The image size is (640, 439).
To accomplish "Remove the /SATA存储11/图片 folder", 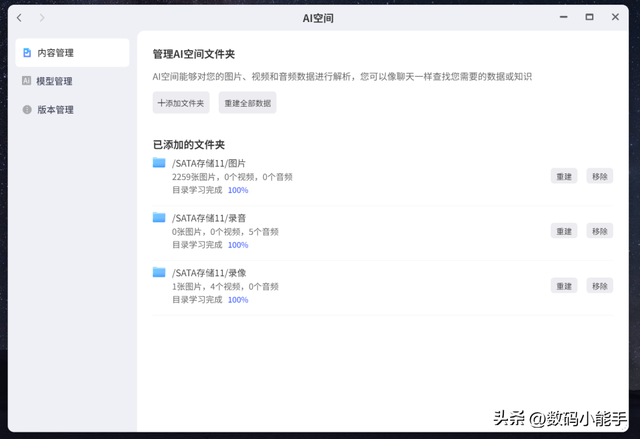I will point(599,176).
